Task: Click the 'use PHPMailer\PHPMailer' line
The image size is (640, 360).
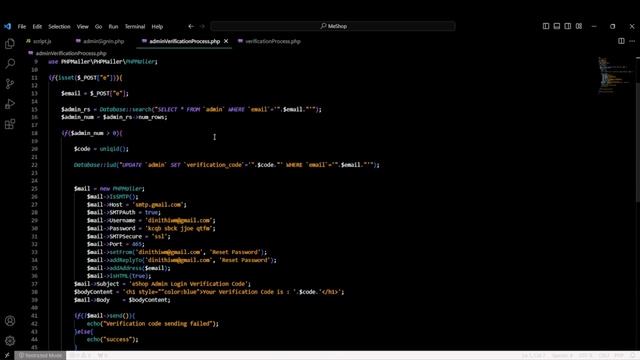Action: pyautogui.click(x=102, y=62)
